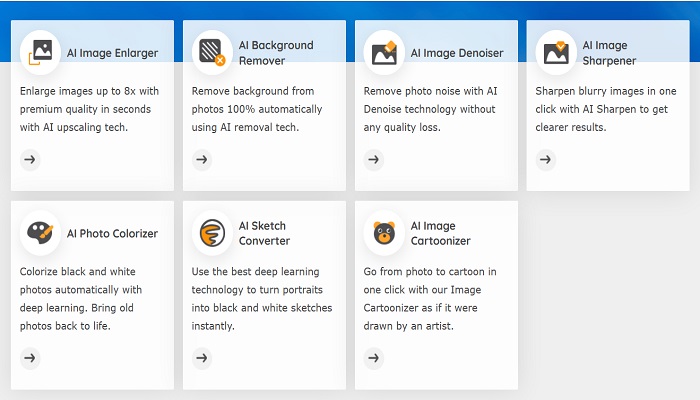Click the AI Image Sharpener icon
This screenshot has width=700, height=400.
[x=556, y=52]
